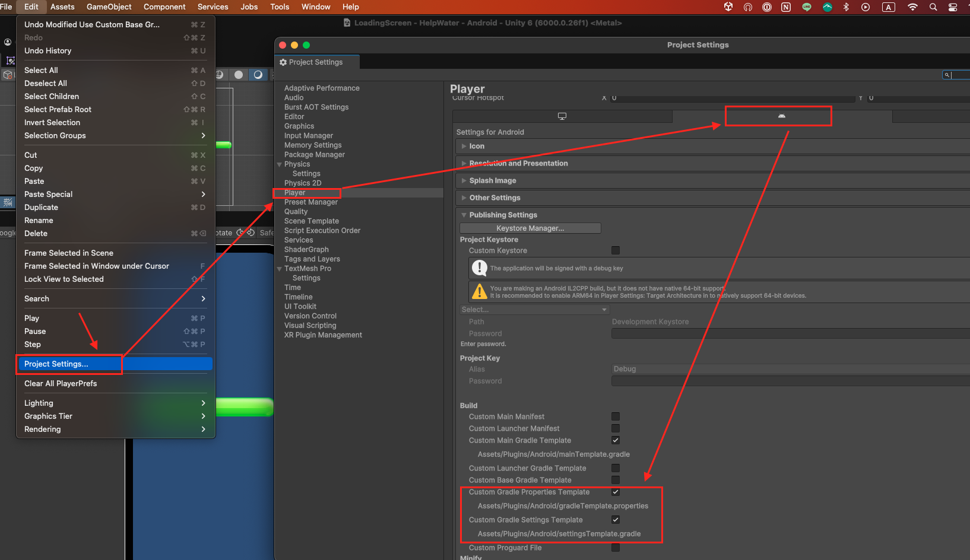Enable Custom Launcher Gradle Template checkbox

[x=616, y=468]
